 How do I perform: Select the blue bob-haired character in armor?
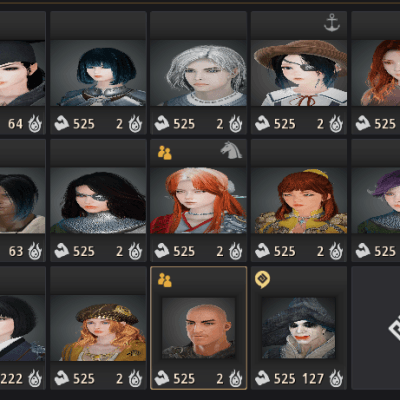click(98, 73)
